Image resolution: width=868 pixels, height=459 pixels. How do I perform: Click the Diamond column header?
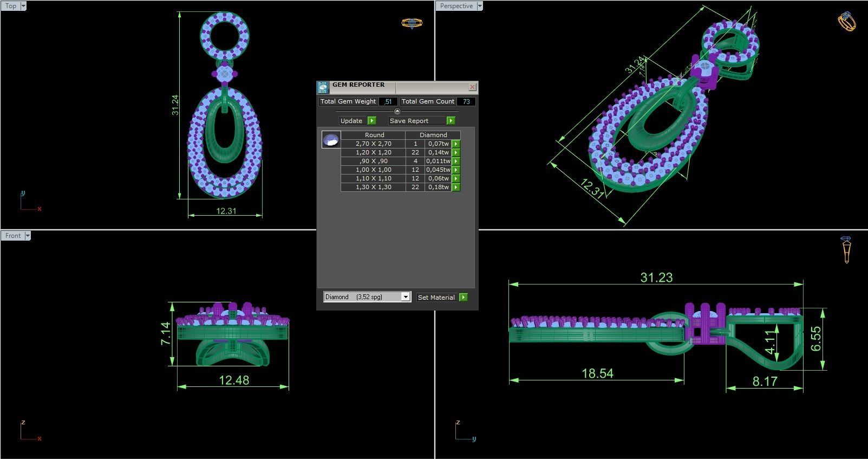(433, 135)
